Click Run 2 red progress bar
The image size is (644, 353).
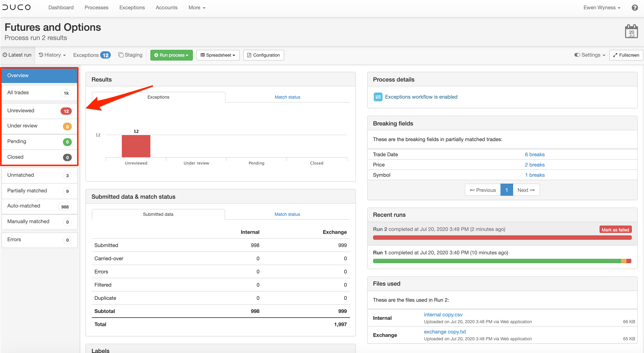click(x=502, y=238)
